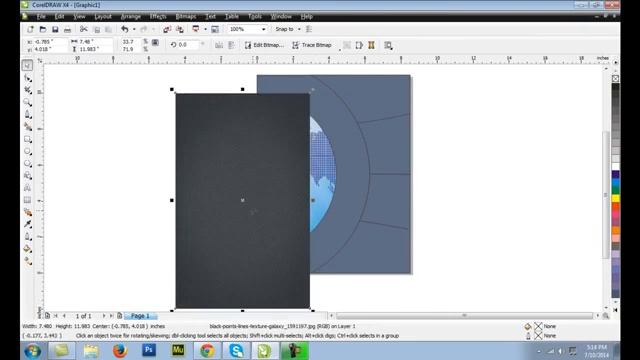640x360 pixels.
Task: Open the Edit menu
Action: [x=60, y=17]
